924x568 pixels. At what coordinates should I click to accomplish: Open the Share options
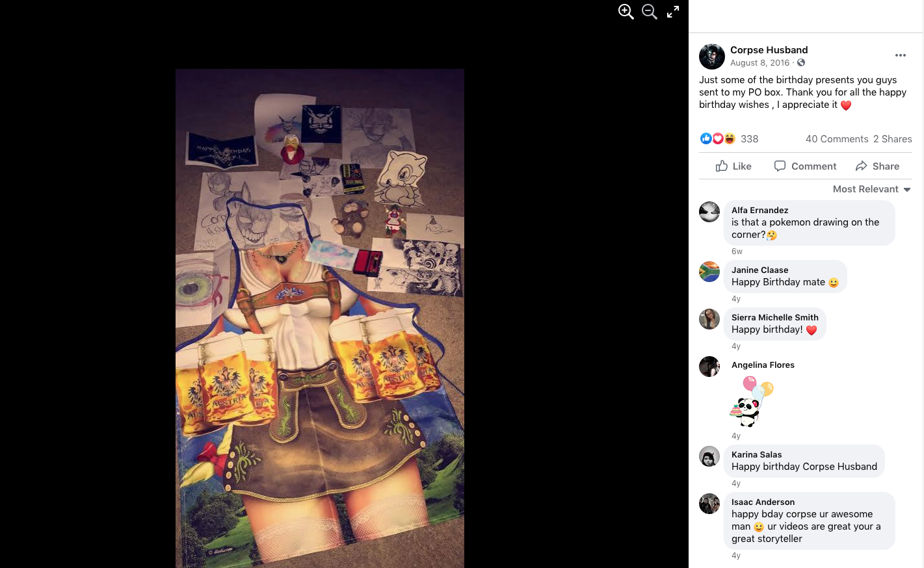tap(877, 166)
